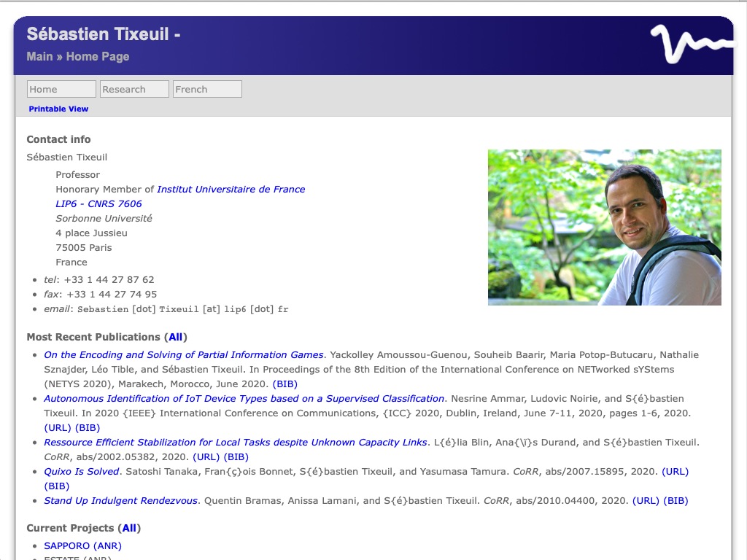Viewport: 747px width, 560px height.
Task: Visit the LIP6 - CNRS 7606 page
Action: tap(99, 203)
